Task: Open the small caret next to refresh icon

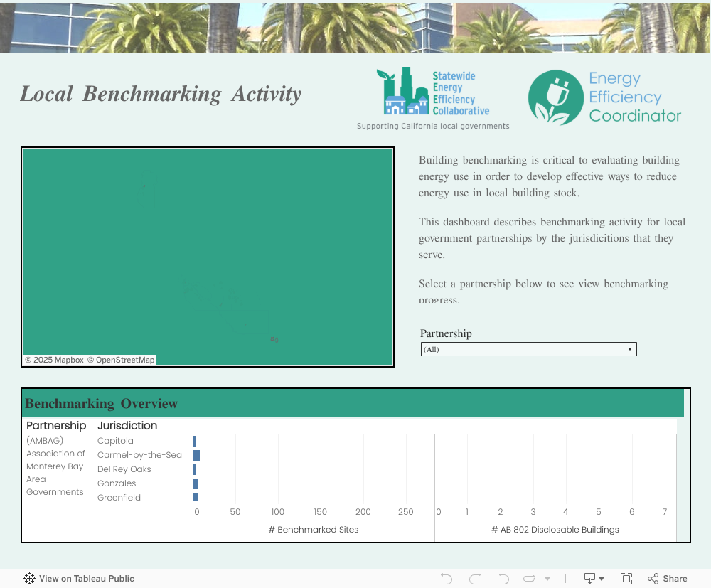Action: (547, 579)
